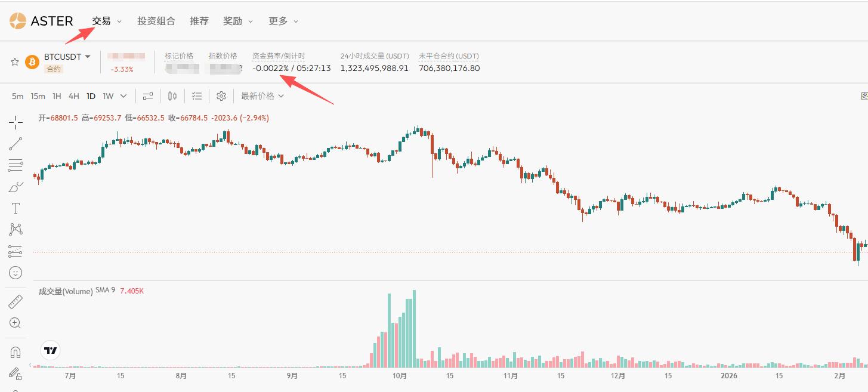Select the measure ruler tool
The width and height of the screenshot is (868, 392).
(x=16, y=301)
